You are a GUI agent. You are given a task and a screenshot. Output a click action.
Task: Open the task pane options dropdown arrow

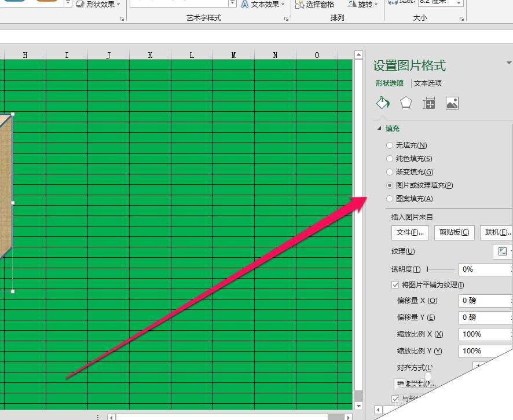coord(509,63)
